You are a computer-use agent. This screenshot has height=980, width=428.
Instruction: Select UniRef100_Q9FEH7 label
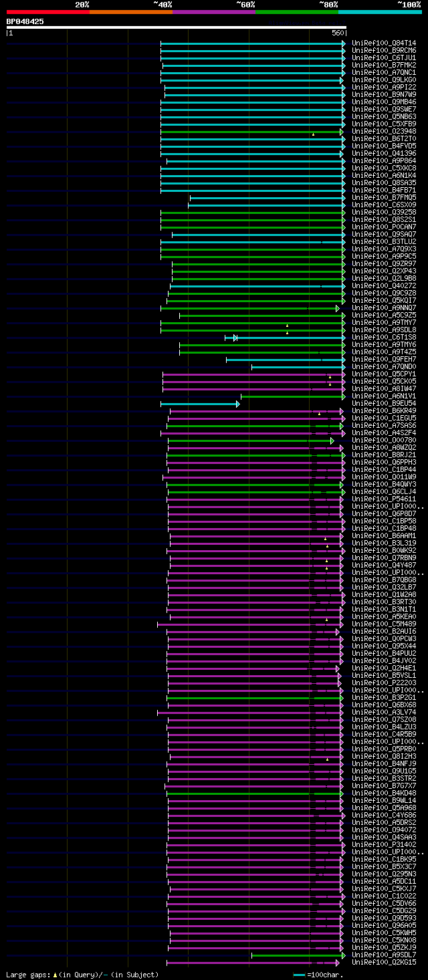point(384,359)
